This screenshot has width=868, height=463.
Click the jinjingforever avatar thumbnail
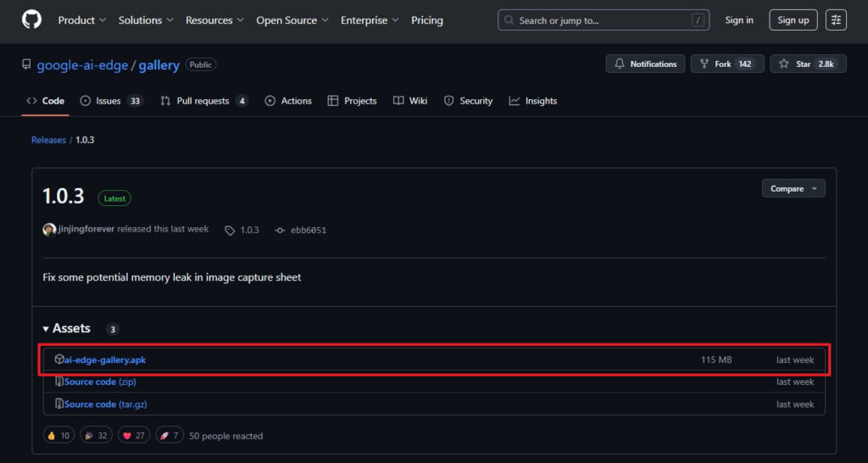[x=49, y=230]
